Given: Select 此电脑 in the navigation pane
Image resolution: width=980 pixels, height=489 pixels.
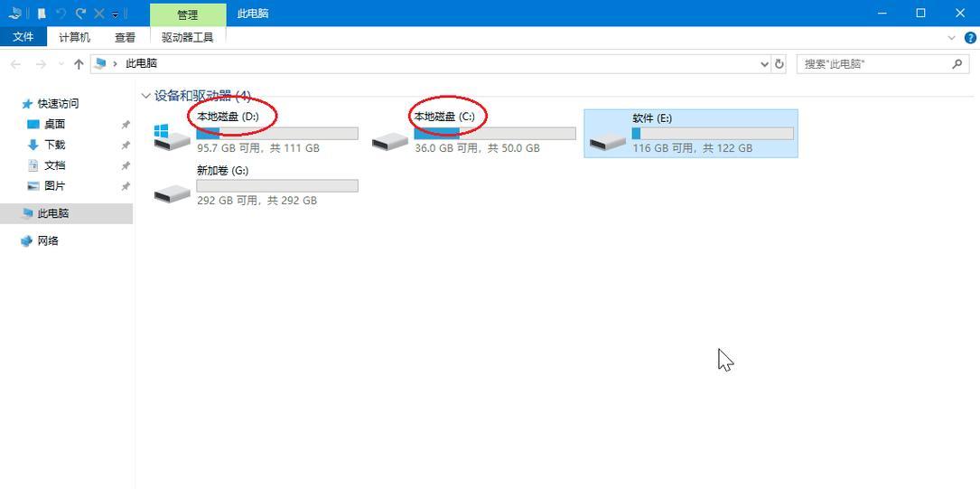Looking at the screenshot, I should (66, 213).
